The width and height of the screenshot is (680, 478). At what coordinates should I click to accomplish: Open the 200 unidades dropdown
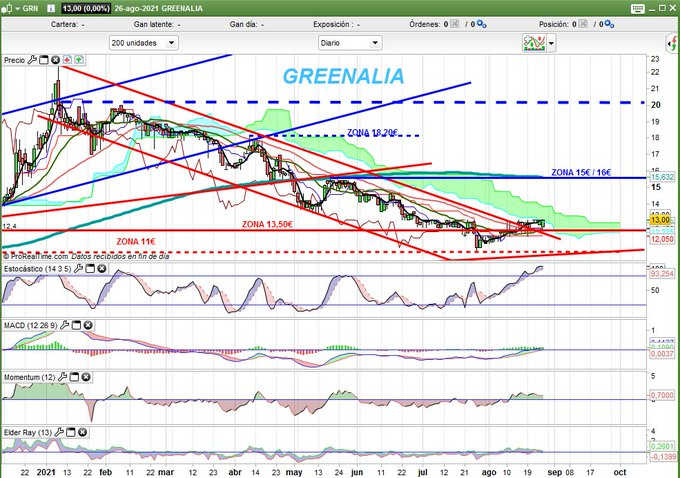(x=143, y=43)
